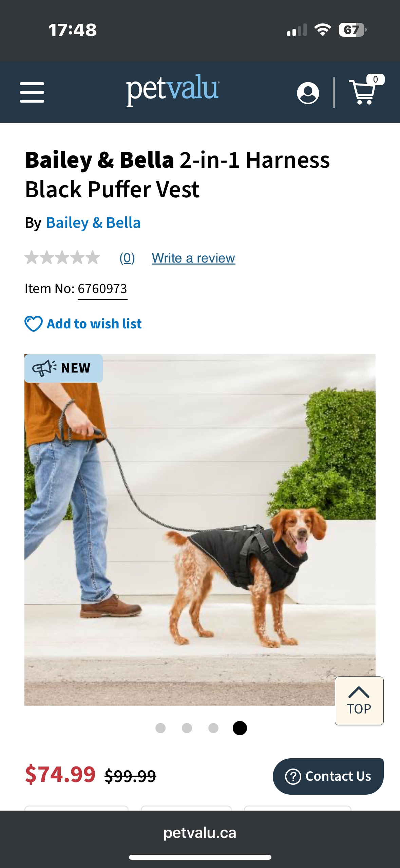Viewport: 400px width, 868px height.
Task: Tap the petvalu logo
Action: (173, 90)
